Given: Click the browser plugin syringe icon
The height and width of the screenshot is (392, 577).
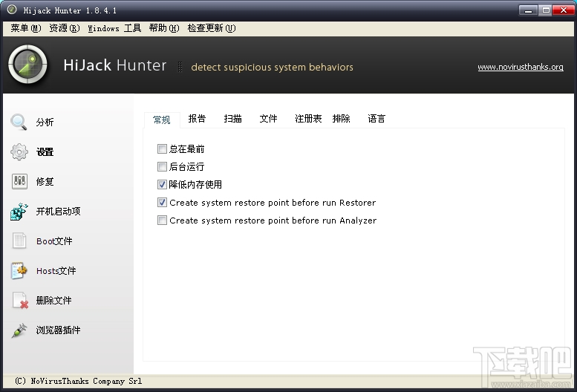Looking at the screenshot, I should 19,330.
